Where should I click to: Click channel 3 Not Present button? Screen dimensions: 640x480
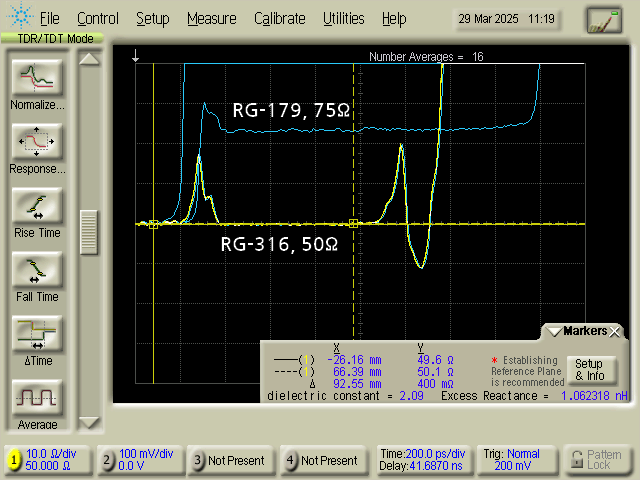[x=231, y=460]
